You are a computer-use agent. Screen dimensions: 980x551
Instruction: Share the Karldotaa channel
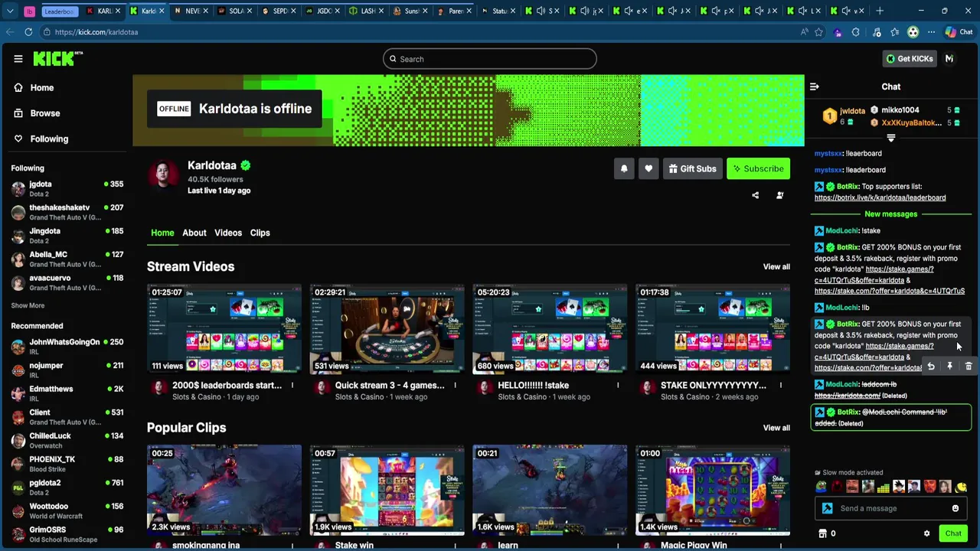click(x=755, y=195)
